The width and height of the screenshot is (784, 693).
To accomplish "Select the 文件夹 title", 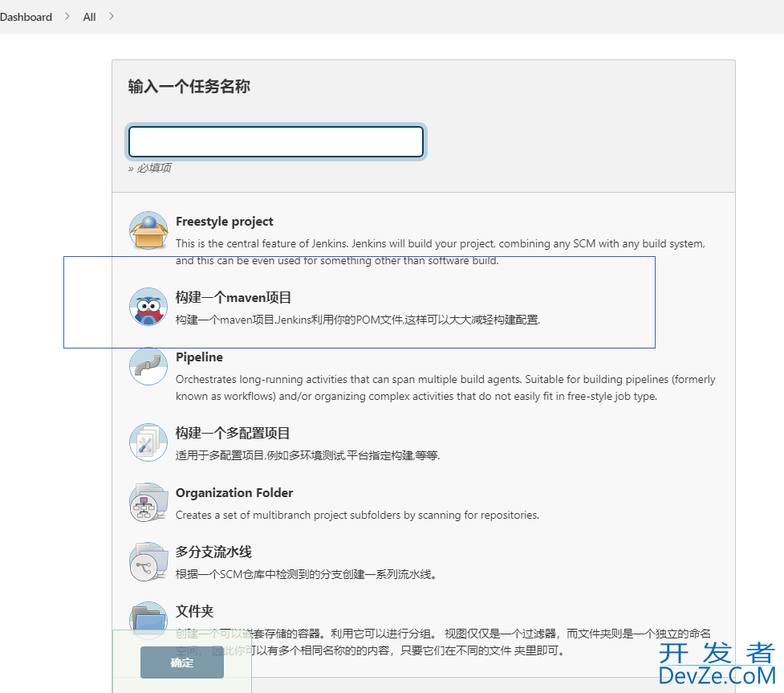I will pos(194,611).
